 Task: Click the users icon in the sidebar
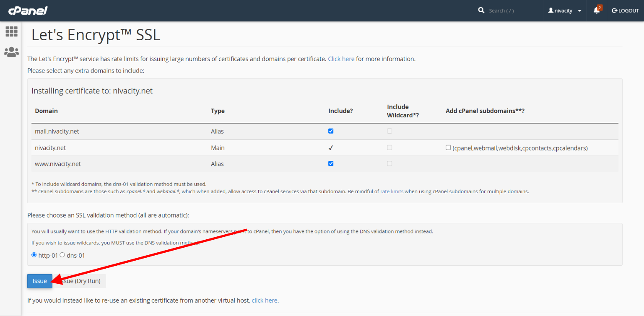click(11, 52)
